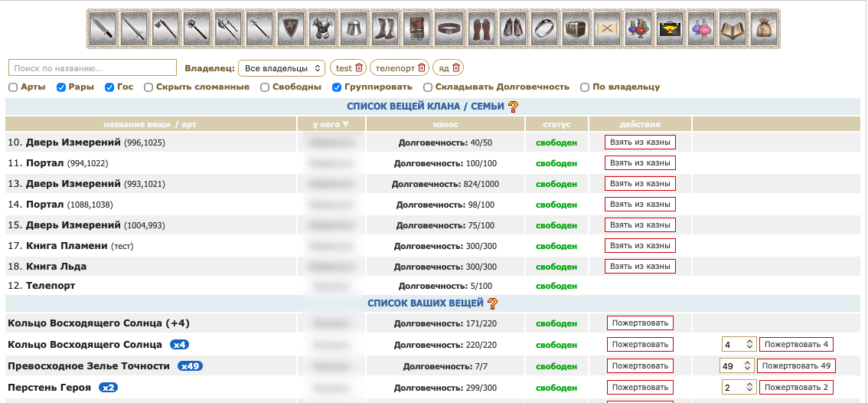Viewport: 868px width, 403px height.
Task: Select the leggings category icon
Action: click(x=418, y=29)
